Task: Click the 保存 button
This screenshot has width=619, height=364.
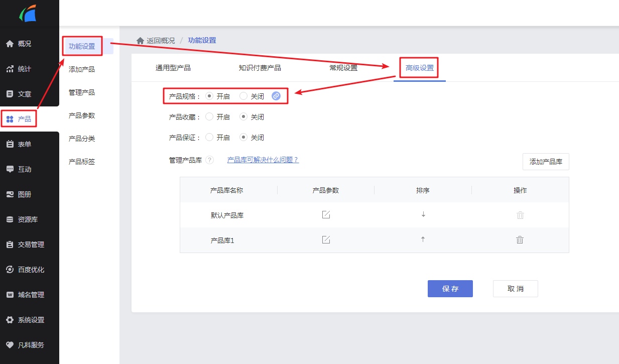Action: (x=450, y=289)
